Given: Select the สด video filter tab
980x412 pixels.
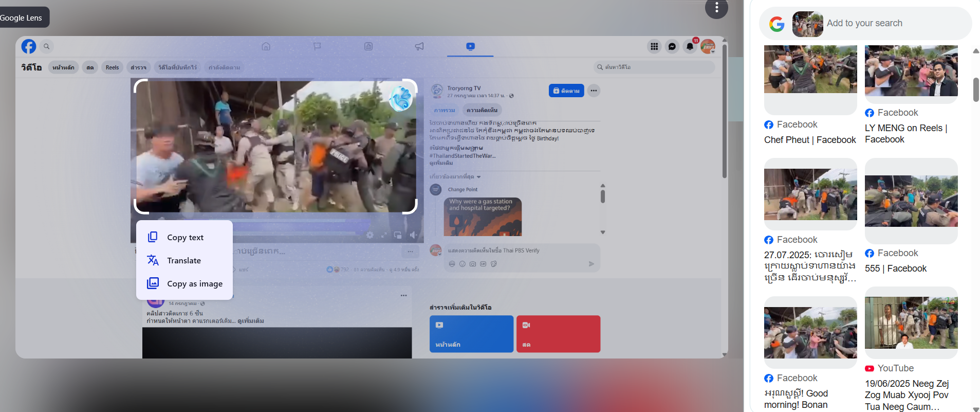Looking at the screenshot, I should click(x=90, y=67).
